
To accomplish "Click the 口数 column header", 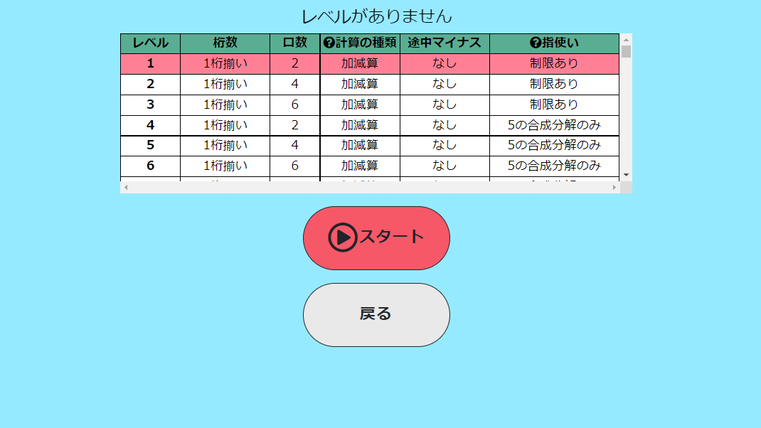I will (295, 43).
